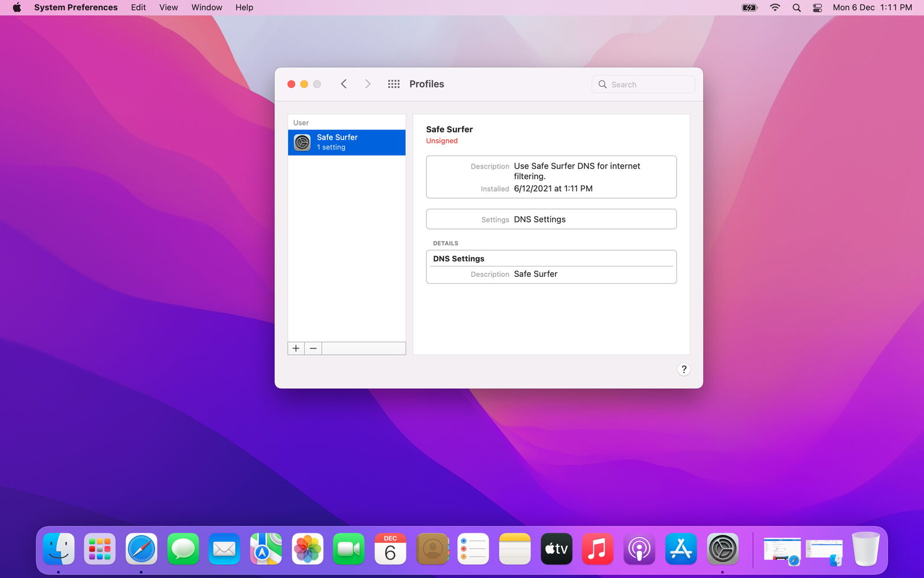Screen dimensions: 924x578
Task: Click the bold DNS Settings heading under Details
Action: (459, 259)
